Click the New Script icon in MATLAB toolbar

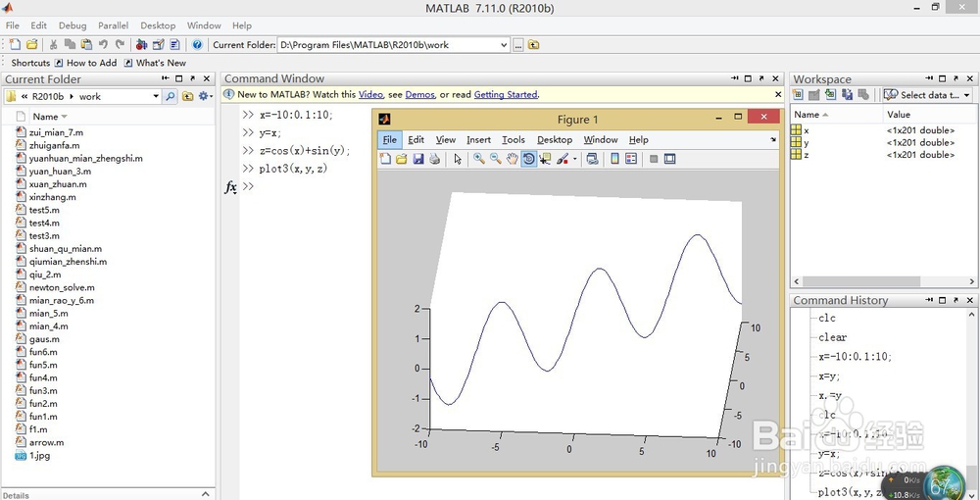pos(16,44)
